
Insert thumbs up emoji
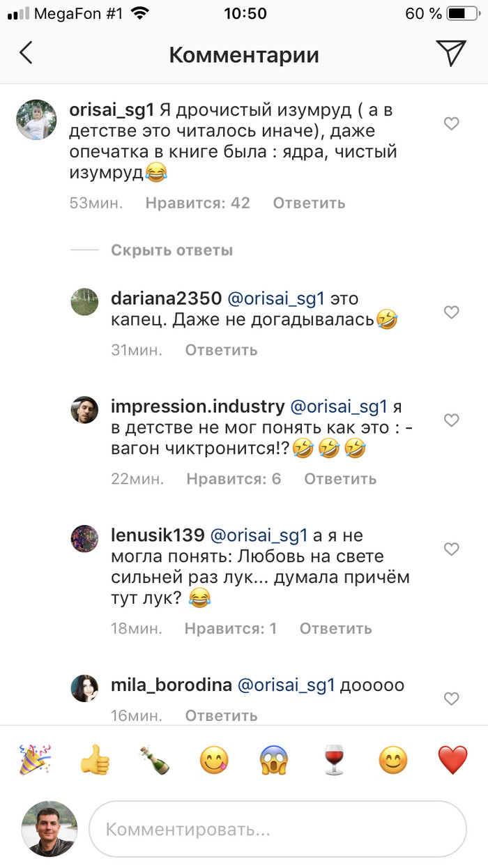[x=95, y=759]
